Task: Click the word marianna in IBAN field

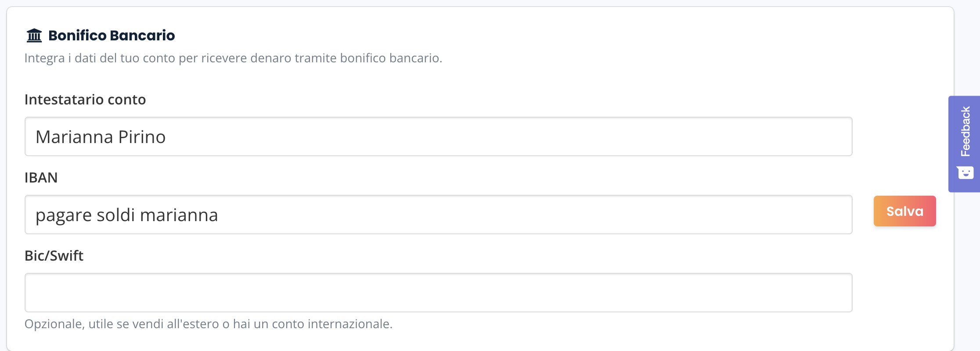Action: click(179, 215)
